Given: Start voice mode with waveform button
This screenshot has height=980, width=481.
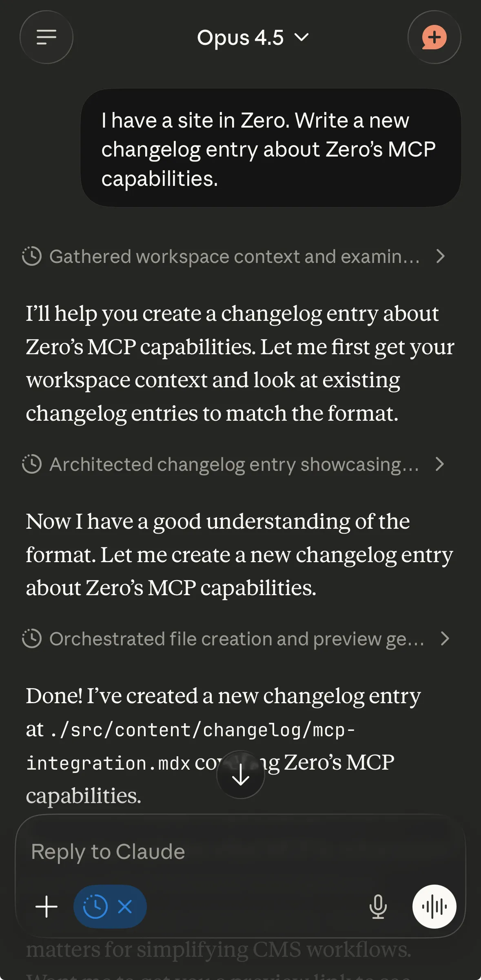Looking at the screenshot, I should click(434, 907).
